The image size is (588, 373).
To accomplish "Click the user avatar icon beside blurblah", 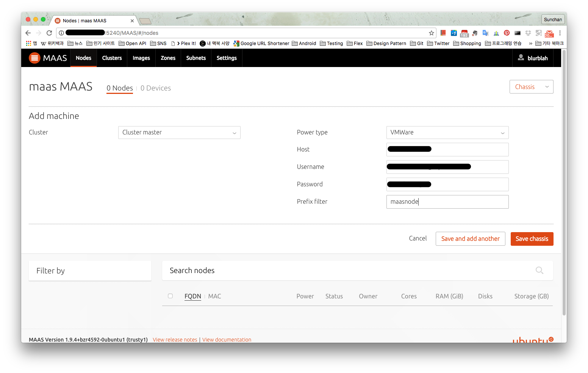I will click(x=521, y=57).
